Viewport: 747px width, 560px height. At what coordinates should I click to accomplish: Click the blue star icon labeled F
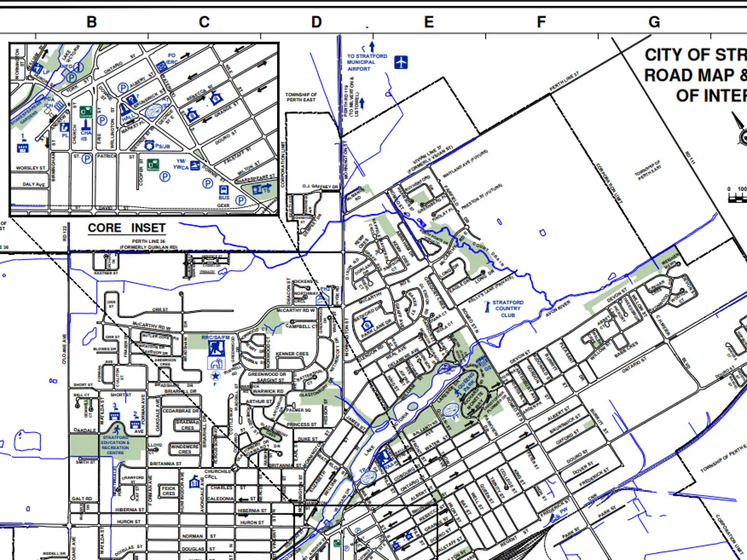click(x=215, y=376)
